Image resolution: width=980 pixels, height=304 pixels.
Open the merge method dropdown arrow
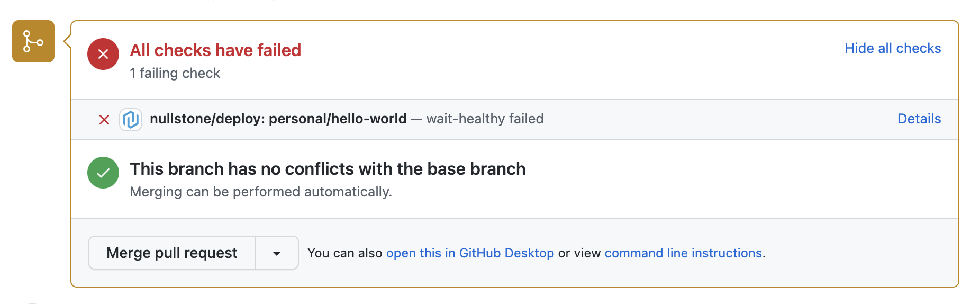(x=277, y=253)
